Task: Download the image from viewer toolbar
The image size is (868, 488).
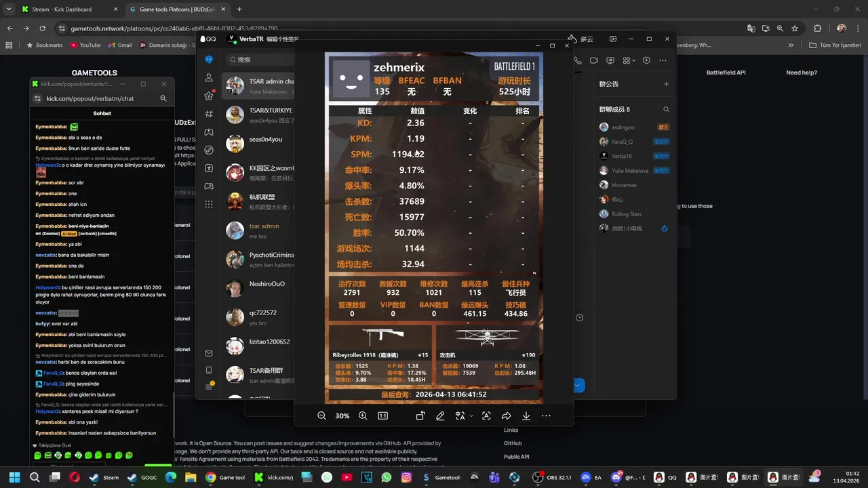Action: coord(526,416)
